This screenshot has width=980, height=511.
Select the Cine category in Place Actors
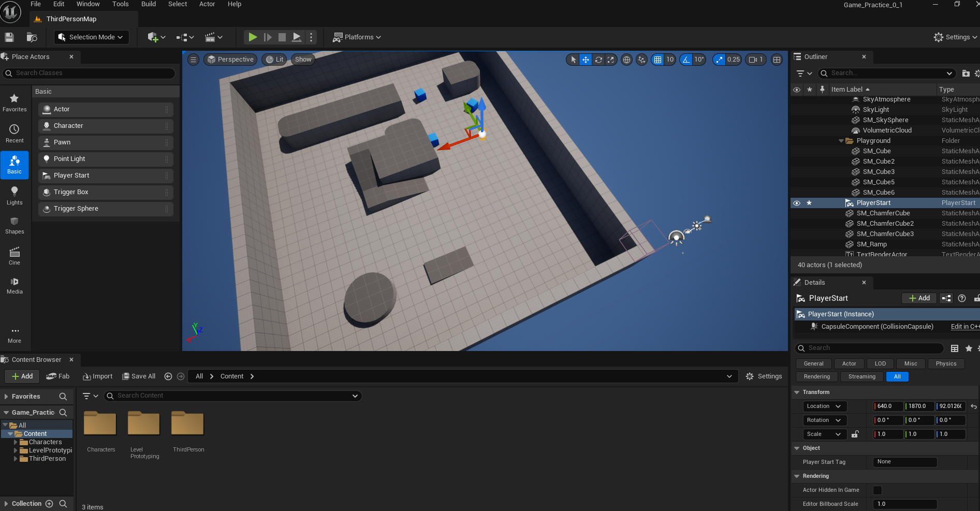tap(14, 256)
